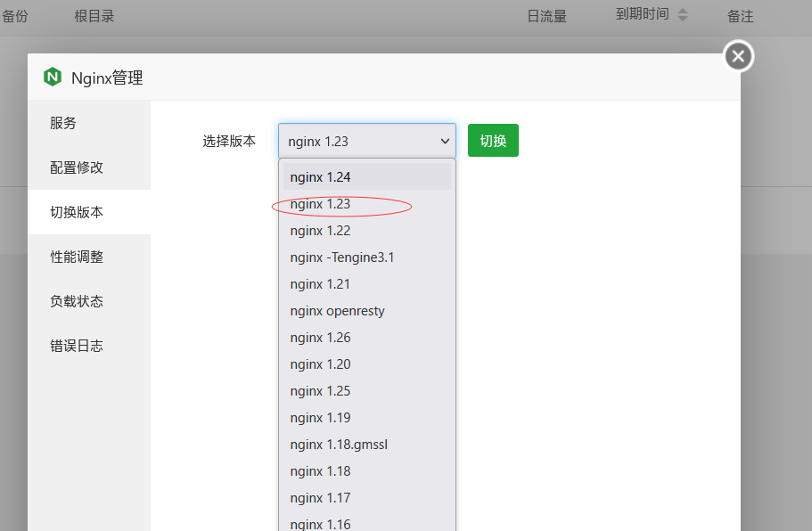Choose nginx 1.17 from the list
This screenshot has height=531, width=812.
point(367,498)
